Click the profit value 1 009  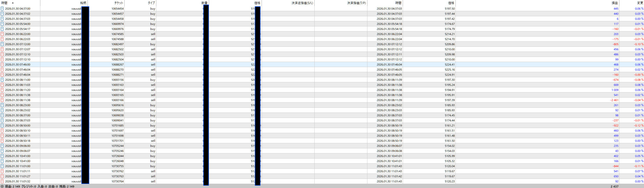click(x=615, y=90)
